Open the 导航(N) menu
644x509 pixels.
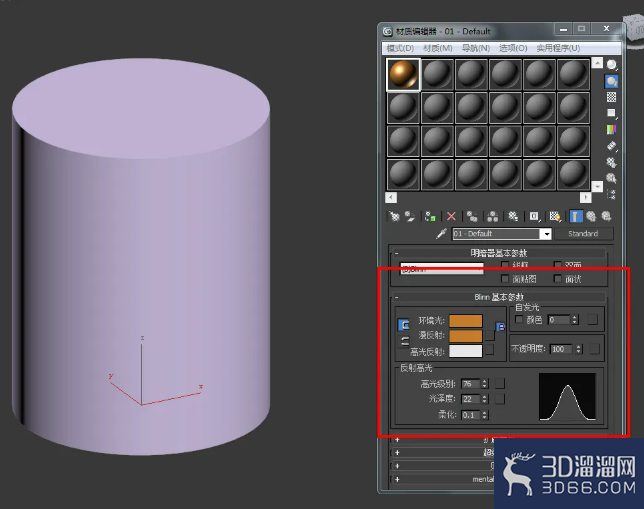point(476,48)
